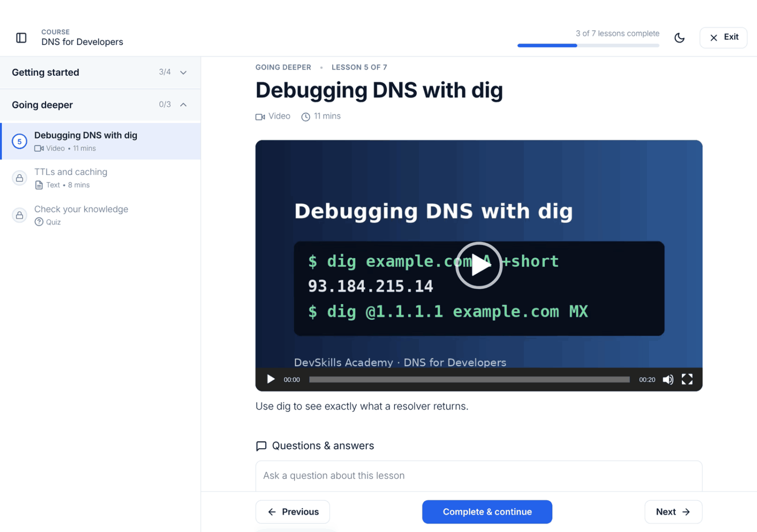Collapse the Getting started section chevron

[x=184, y=73]
